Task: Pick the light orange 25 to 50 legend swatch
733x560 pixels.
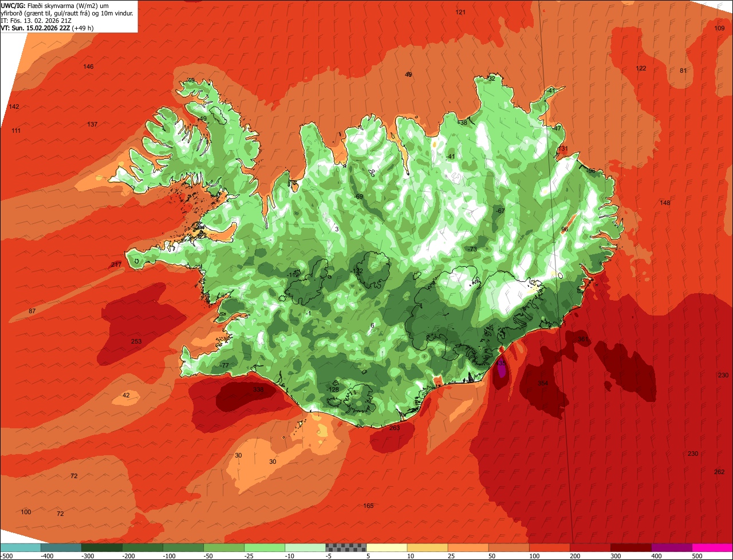Action: (x=468, y=547)
